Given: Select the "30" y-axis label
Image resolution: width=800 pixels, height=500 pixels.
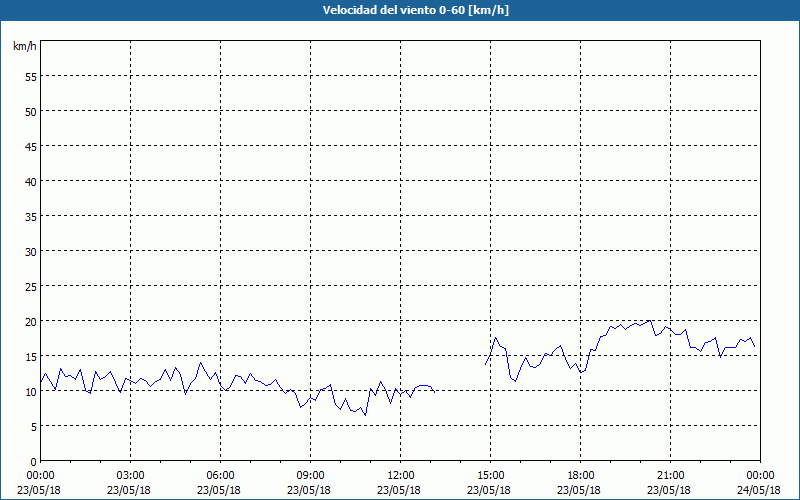Looking at the screenshot, I should pyautogui.click(x=30, y=252).
